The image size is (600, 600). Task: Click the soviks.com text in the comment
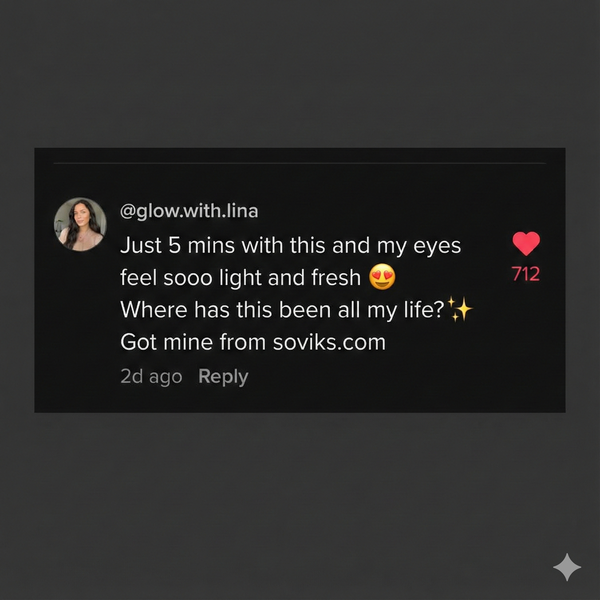click(329, 342)
